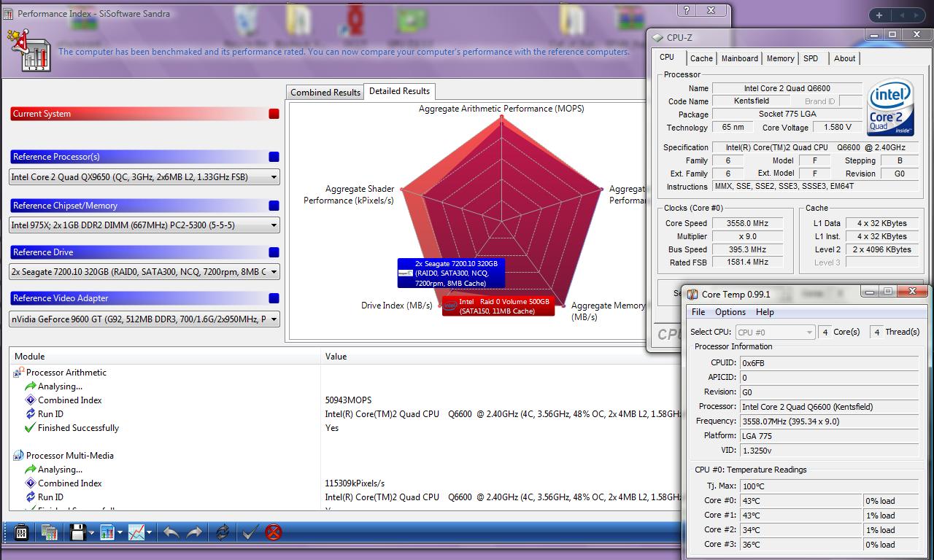Screen dimensions: 934x560
Task: Click the floppy disk save icon
Action: point(78,532)
